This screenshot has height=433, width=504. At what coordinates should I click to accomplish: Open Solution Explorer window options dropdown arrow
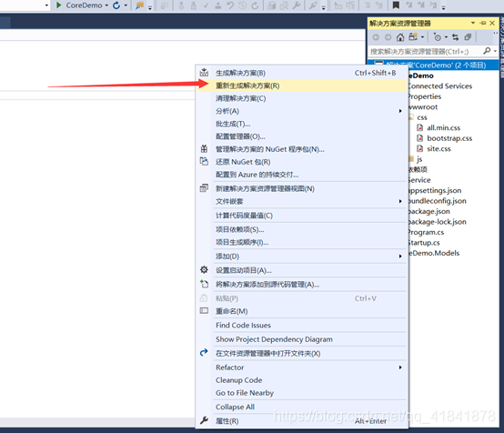473,23
